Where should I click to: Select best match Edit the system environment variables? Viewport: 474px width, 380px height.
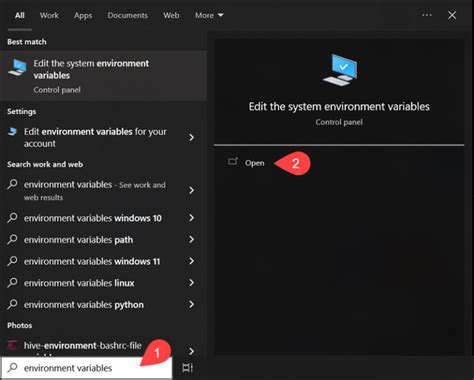tap(103, 76)
